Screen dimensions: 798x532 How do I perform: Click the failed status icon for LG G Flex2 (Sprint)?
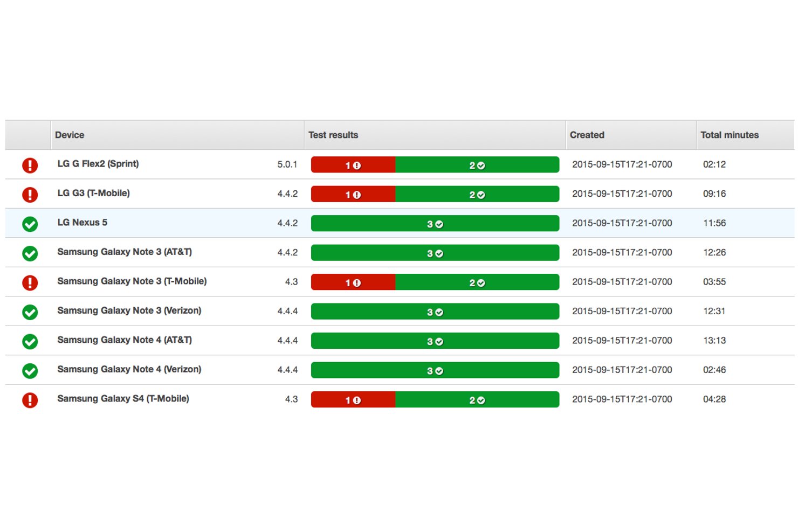pos(30,165)
